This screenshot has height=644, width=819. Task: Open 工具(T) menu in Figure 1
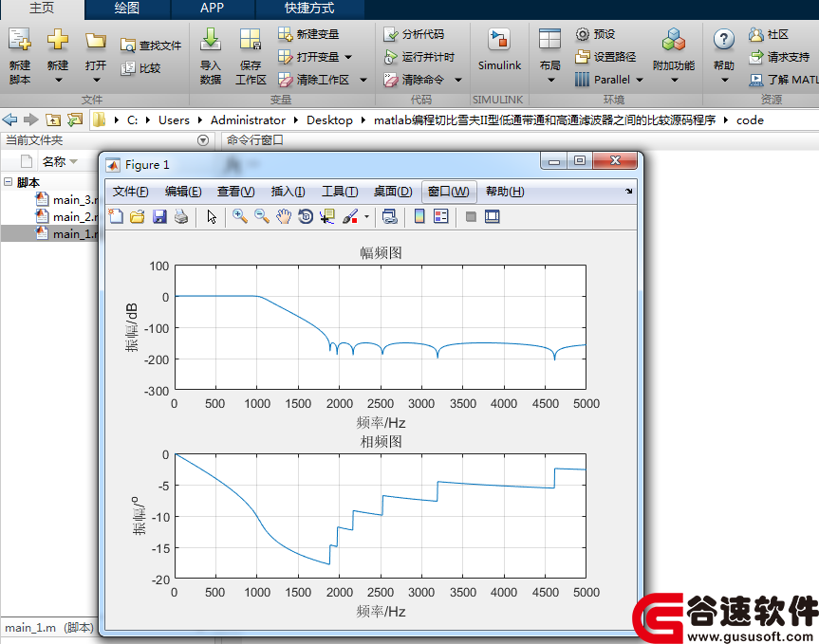[340, 192]
